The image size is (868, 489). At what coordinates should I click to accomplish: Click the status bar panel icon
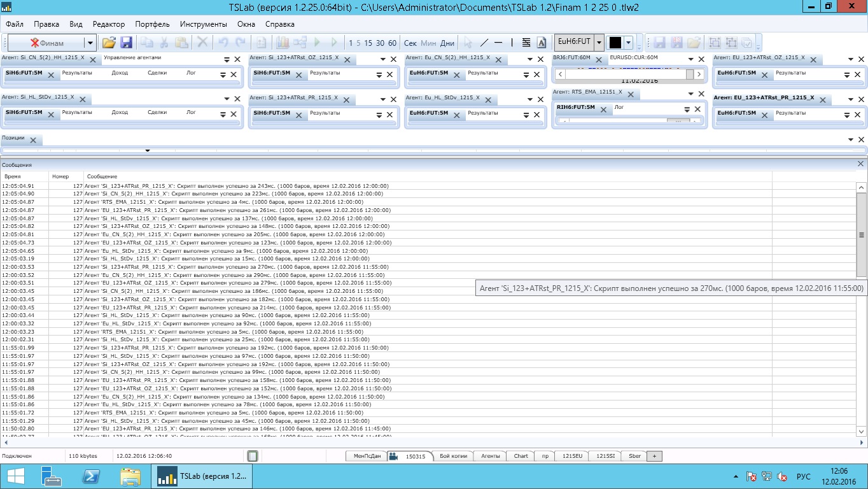(x=253, y=456)
